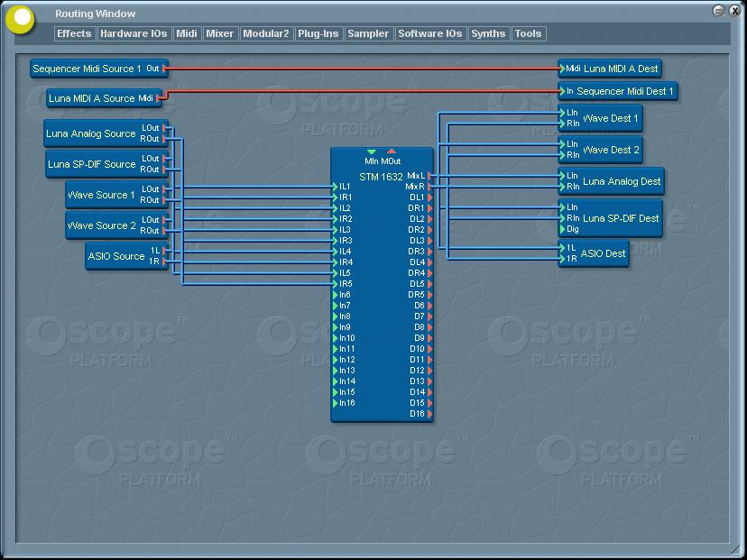Image resolution: width=747 pixels, height=560 pixels.
Task: Click the MixL output port on STM 1632
Action: 429,176
